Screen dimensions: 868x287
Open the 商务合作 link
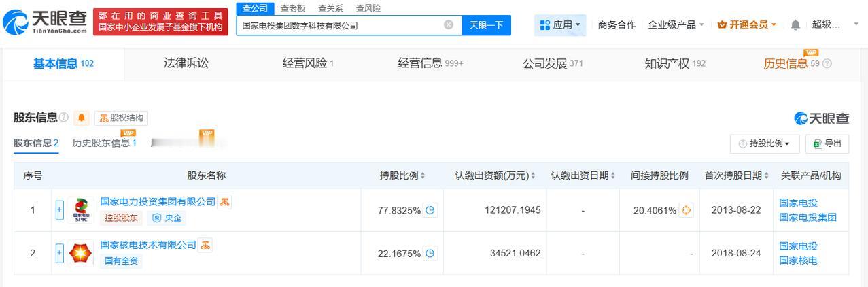pos(617,25)
